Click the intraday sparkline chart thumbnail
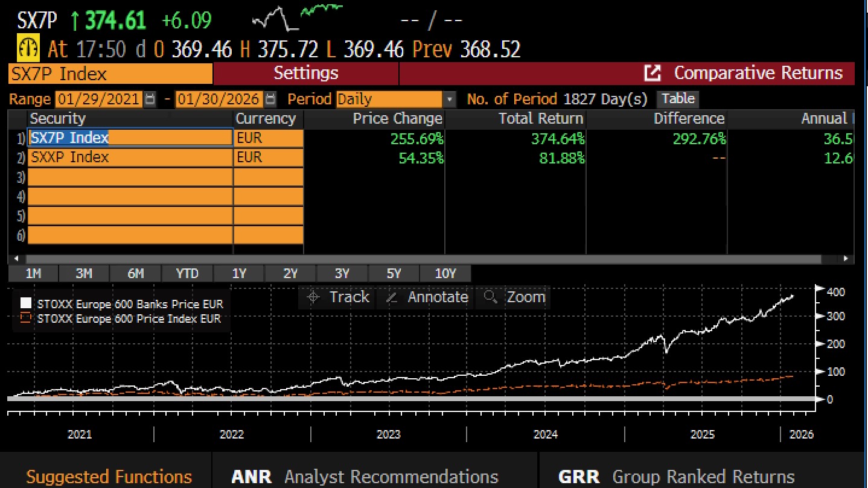 (x=297, y=17)
